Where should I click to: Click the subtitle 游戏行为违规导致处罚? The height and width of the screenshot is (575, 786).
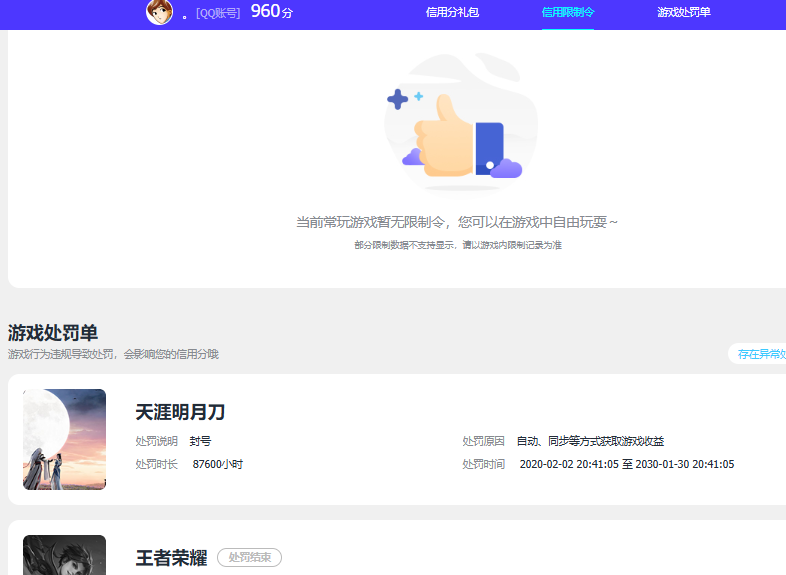pos(113,354)
